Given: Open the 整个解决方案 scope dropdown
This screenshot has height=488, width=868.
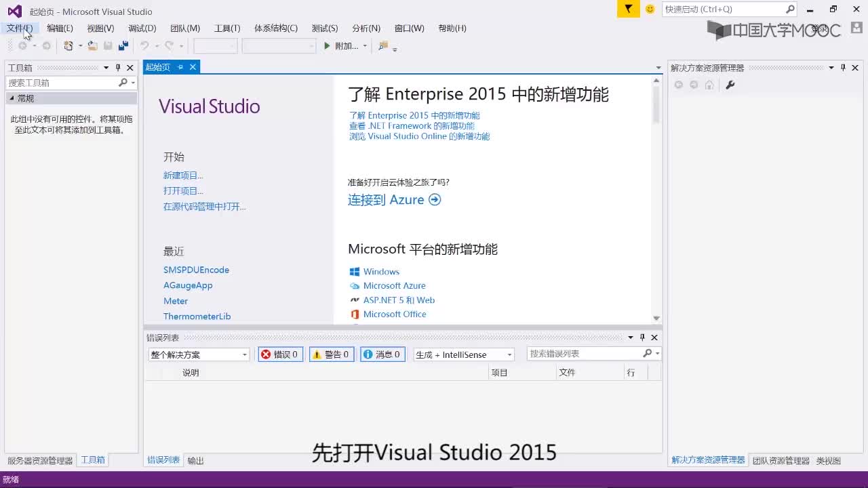Looking at the screenshot, I should tap(199, 354).
